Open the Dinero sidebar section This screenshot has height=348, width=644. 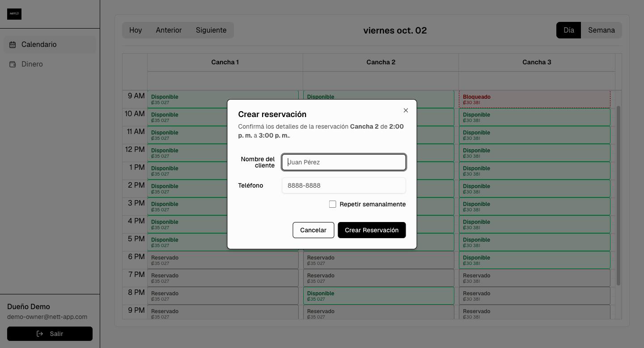point(50,64)
